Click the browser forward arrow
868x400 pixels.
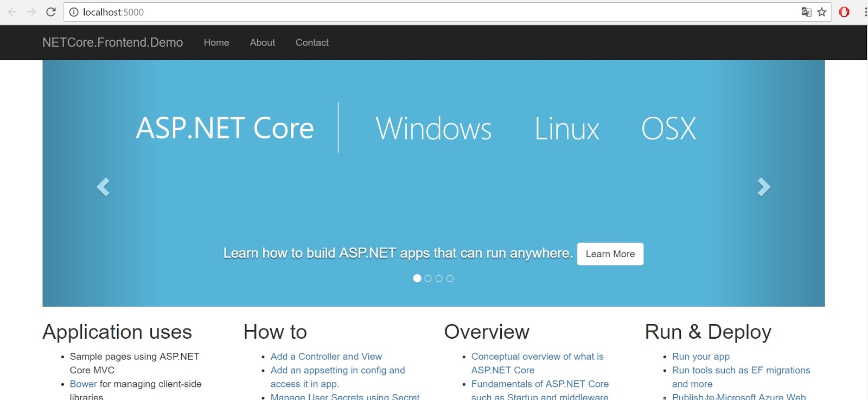pyautogui.click(x=31, y=12)
